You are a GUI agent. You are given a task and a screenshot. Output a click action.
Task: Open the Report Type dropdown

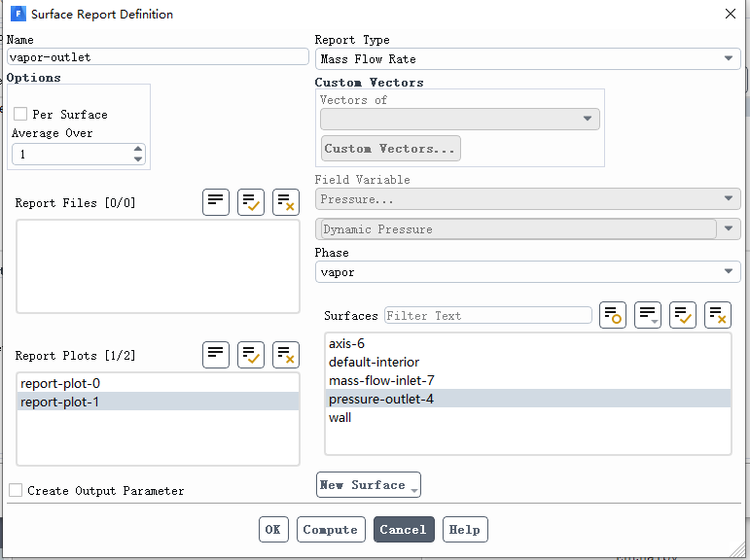point(528,59)
